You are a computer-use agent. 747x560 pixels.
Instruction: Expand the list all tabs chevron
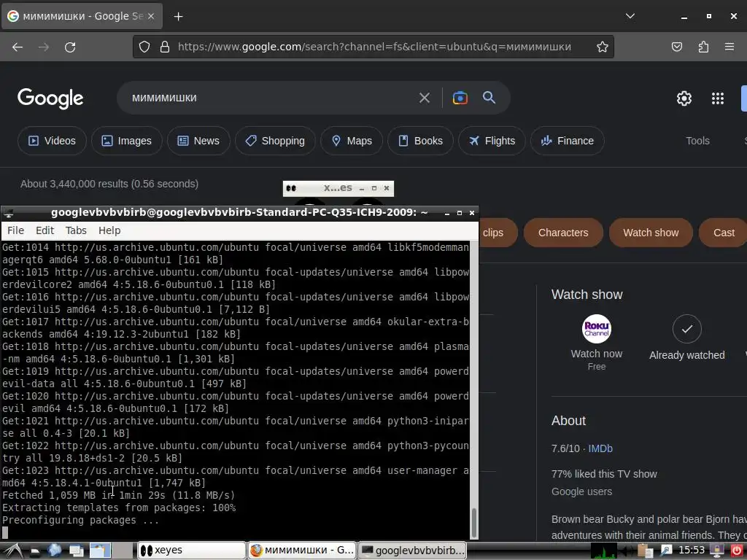click(x=630, y=16)
